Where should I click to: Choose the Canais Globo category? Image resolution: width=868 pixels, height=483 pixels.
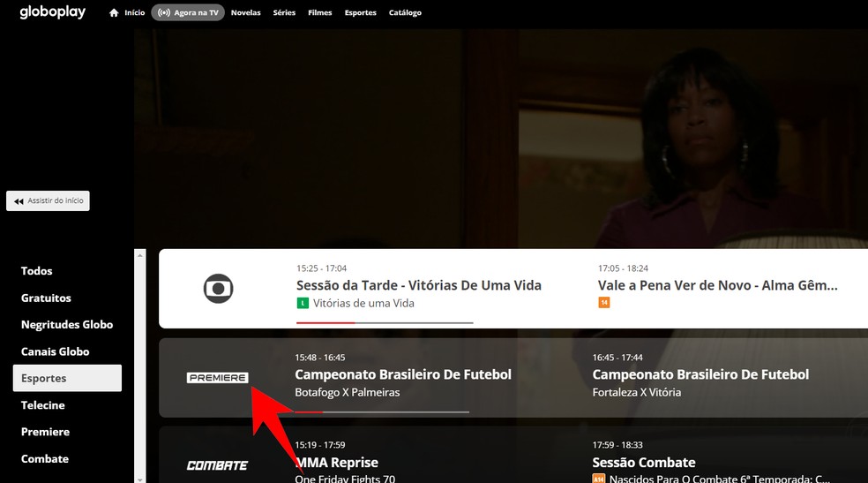(55, 351)
